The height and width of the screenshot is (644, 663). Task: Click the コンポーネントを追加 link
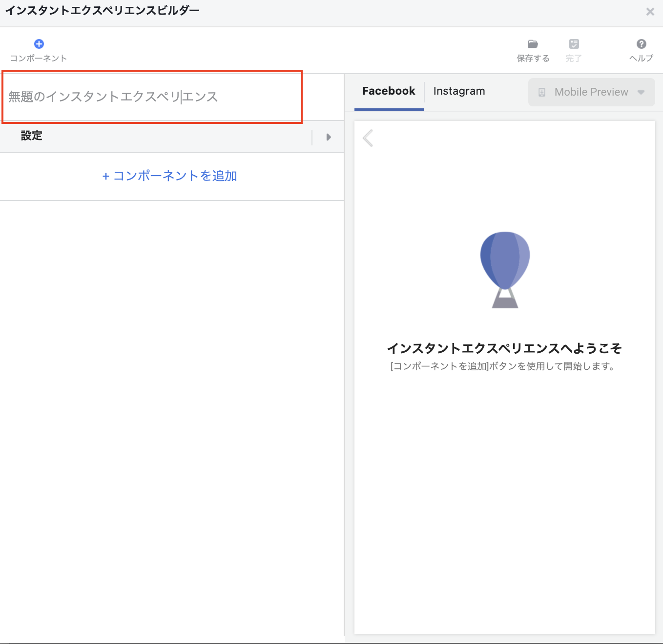click(170, 176)
